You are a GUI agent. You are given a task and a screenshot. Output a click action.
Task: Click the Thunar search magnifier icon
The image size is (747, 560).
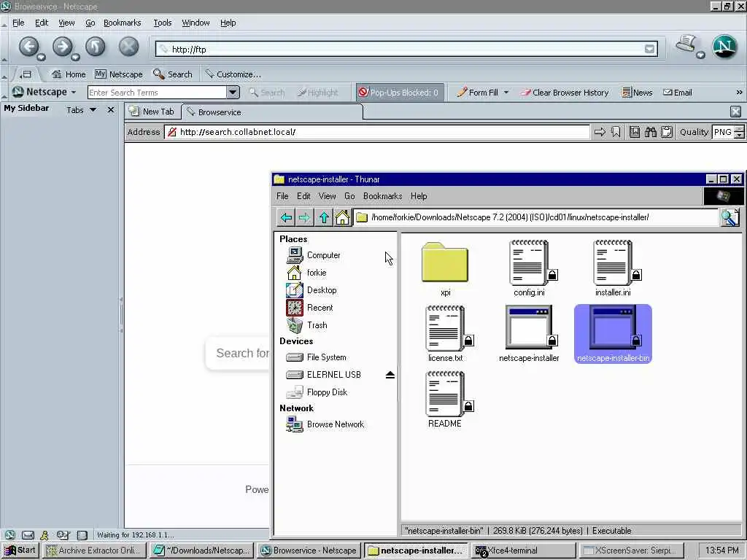click(x=729, y=217)
